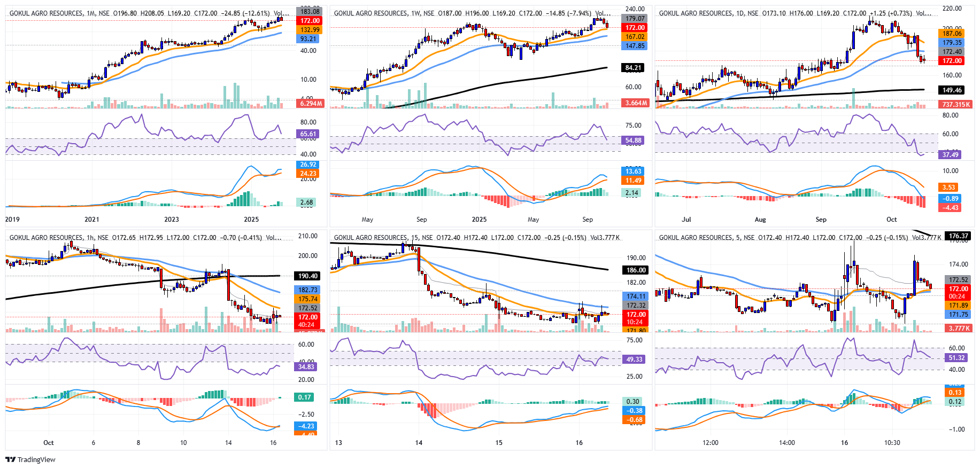Click the 3.777K volume label
980x469 pixels.
[x=959, y=328]
